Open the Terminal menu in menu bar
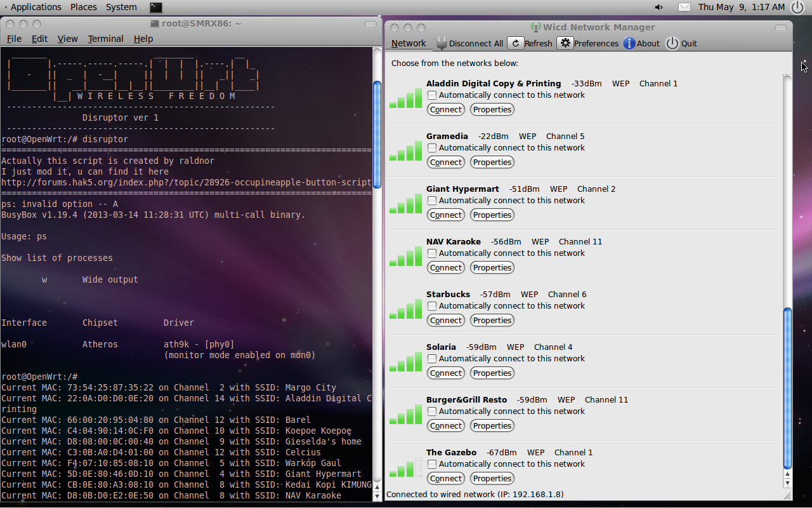The width and height of the screenshot is (812, 508). [105, 39]
